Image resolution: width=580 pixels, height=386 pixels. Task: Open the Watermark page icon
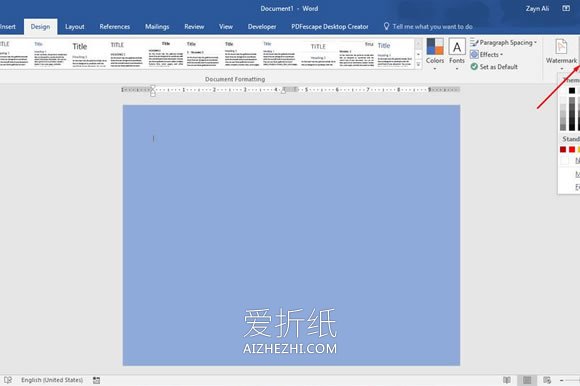[561, 47]
